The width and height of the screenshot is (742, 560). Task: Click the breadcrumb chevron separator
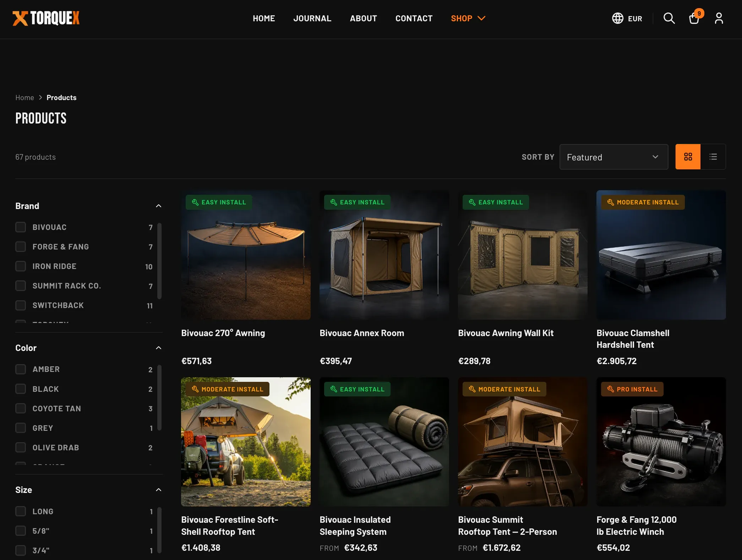pos(40,98)
